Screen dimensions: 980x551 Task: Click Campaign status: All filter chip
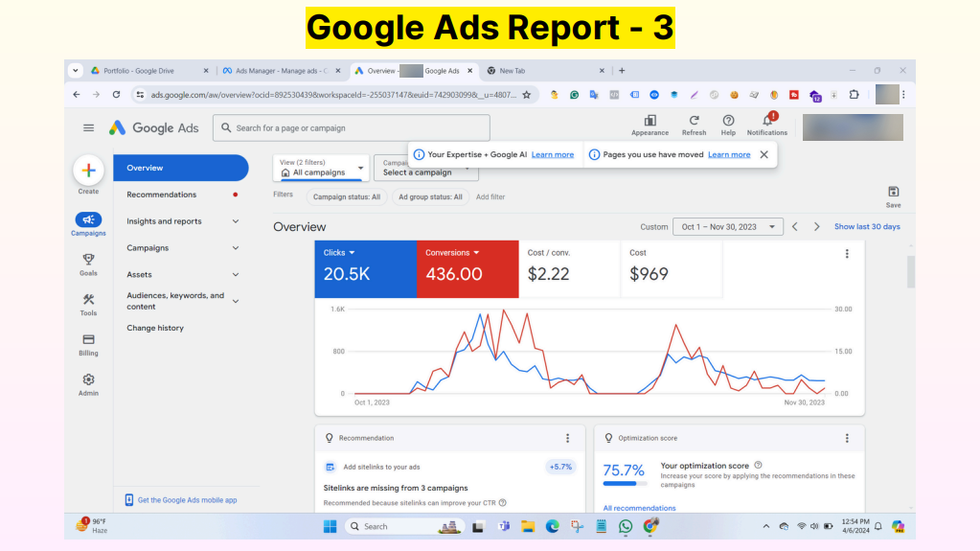(x=346, y=196)
